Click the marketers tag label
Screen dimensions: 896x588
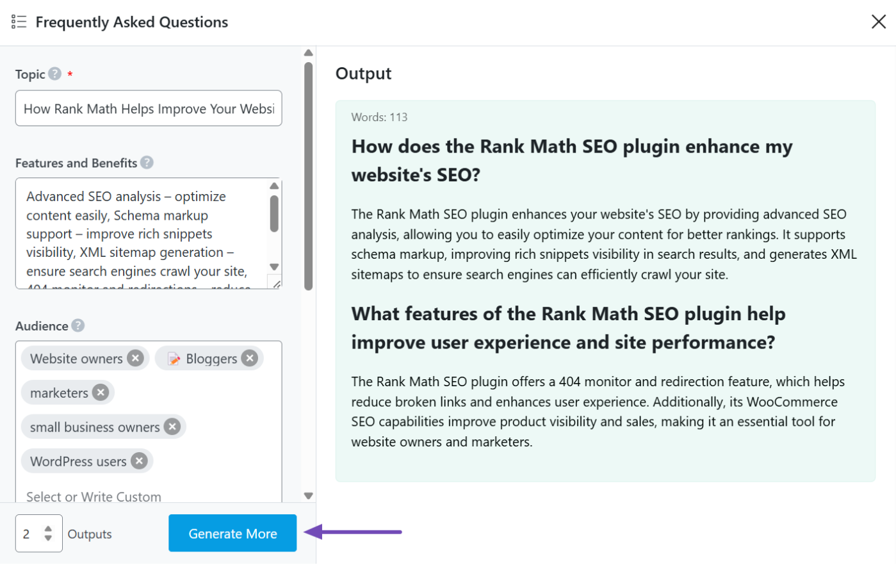[59, 393]
